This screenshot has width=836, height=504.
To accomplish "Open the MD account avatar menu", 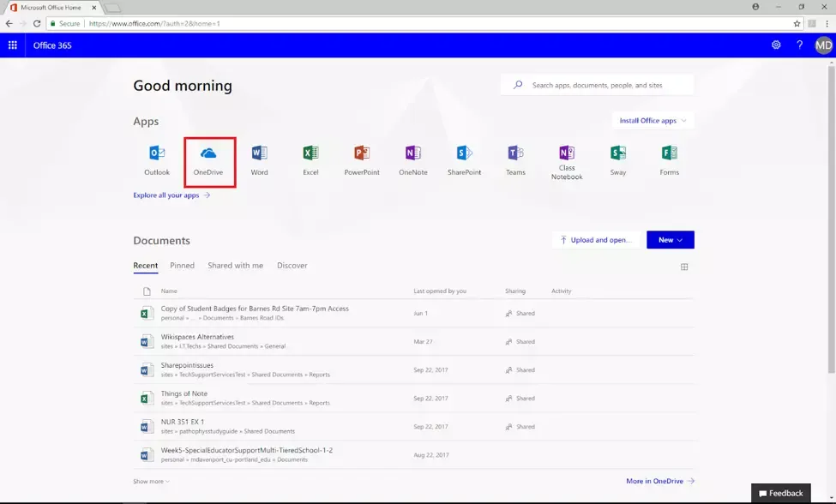I will click(824, 45).
